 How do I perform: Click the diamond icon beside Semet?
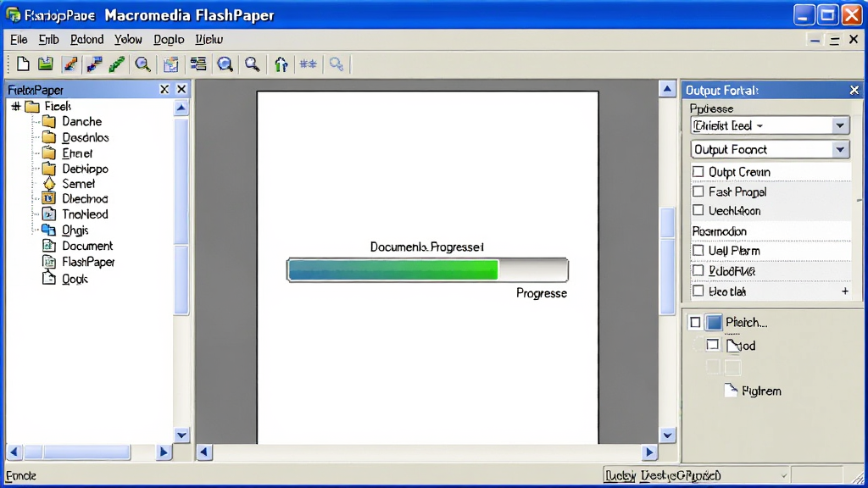(48, 183)
